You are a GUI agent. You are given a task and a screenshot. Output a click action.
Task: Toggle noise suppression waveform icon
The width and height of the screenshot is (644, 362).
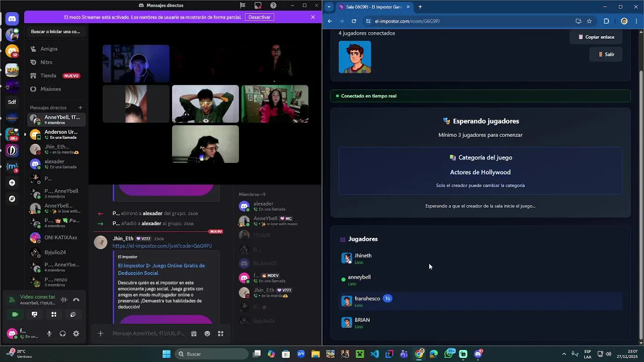[64, 300]
